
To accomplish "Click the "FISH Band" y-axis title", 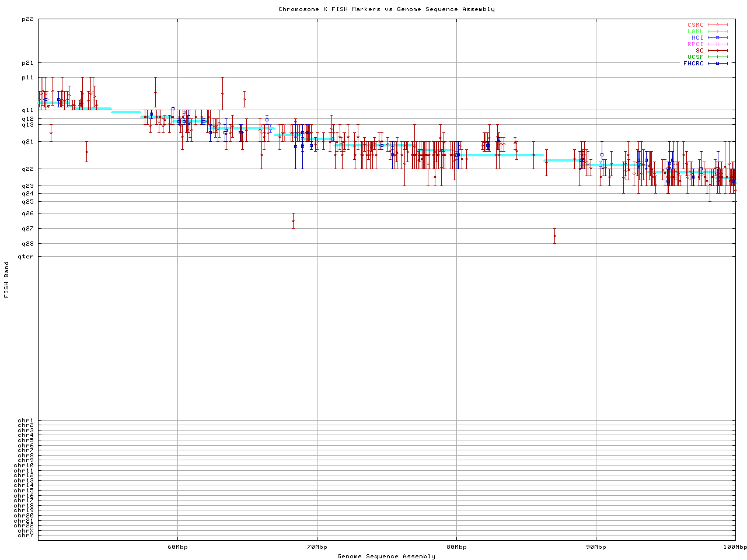I will tap(6, 279).
